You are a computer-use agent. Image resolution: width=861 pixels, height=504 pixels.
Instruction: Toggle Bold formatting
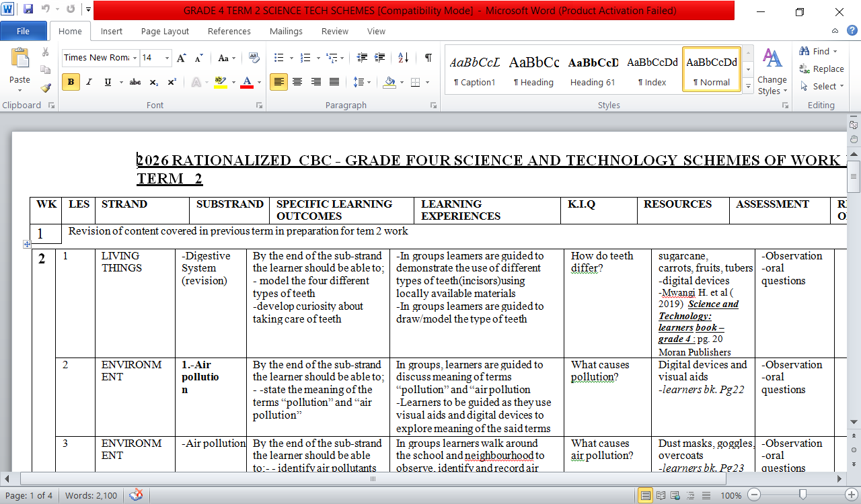pos(70,82)
